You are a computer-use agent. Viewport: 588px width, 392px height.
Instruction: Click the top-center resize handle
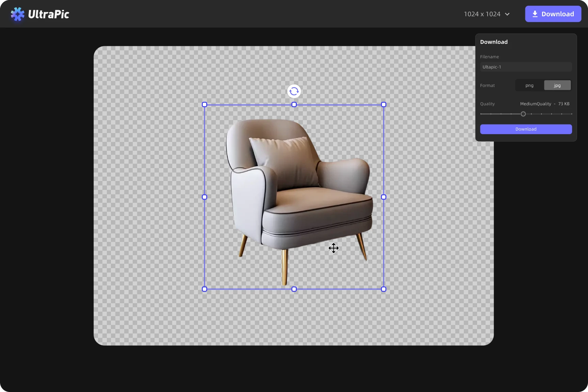point(294,104)
